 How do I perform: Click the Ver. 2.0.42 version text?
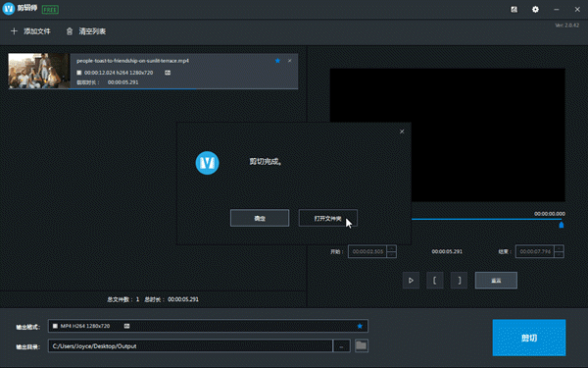click(567, 26)
